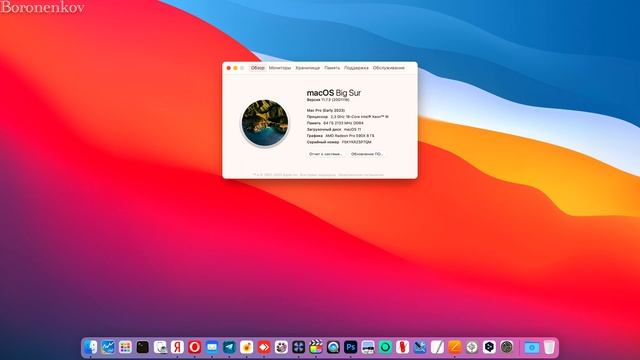The height and width of the screenshot is (360, 640).
Task: Switch to the Хранилище tab
Action: (x=308, y=68)
